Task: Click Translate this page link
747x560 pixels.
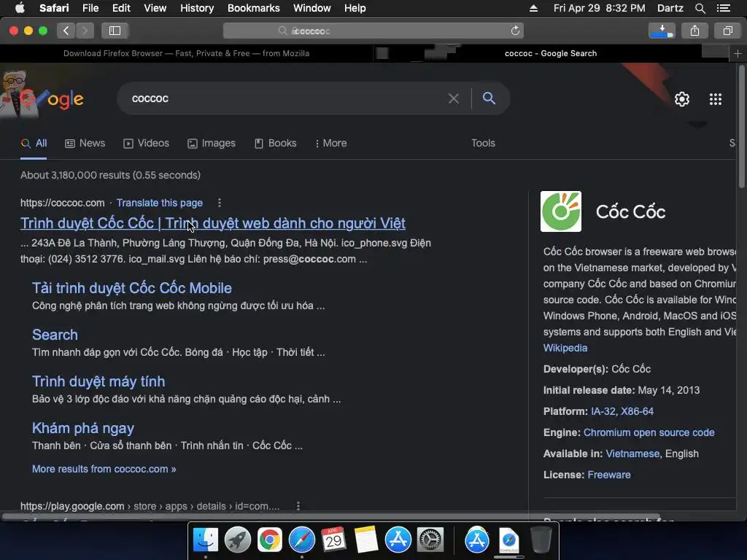Action: point(160,203)
